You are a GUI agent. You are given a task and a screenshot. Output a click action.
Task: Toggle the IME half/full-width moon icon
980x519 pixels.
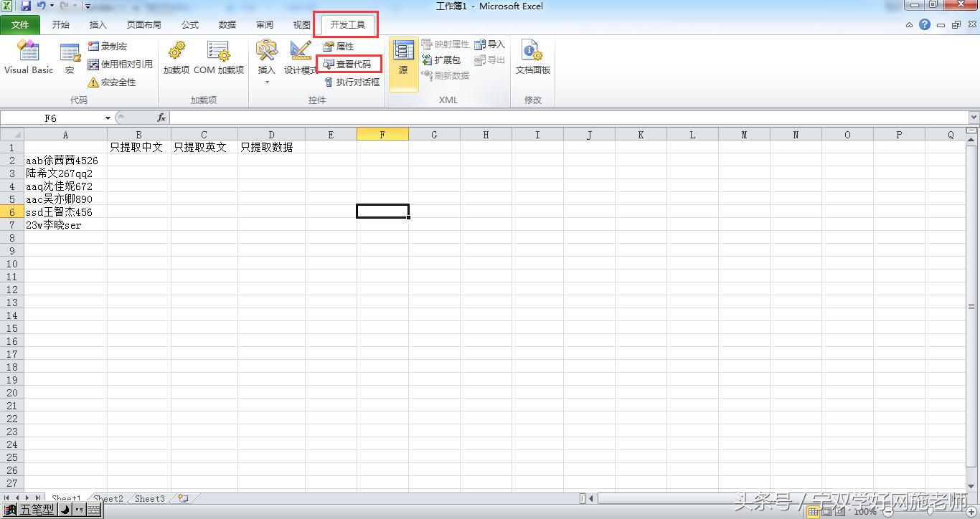(64, 510)
